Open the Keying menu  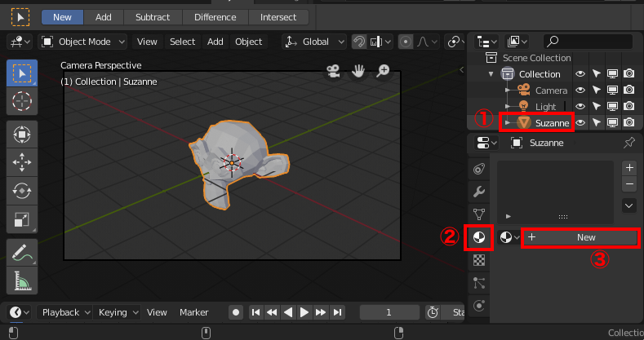tap(117, 312)
